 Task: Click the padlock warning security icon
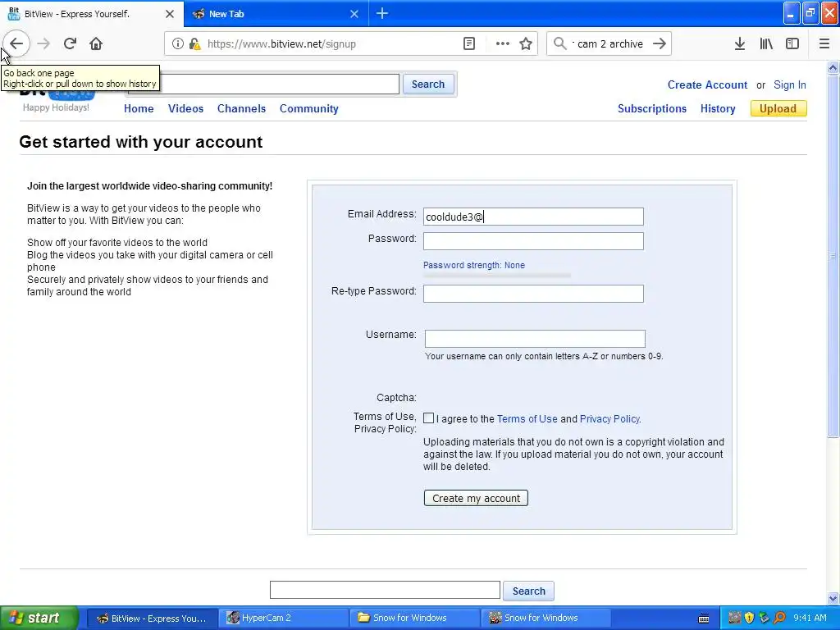click(194, 44)
